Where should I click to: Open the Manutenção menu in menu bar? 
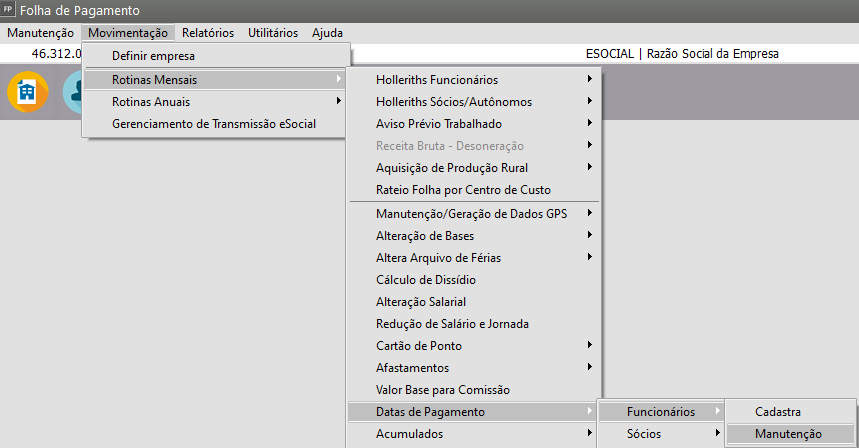[40, 33]
